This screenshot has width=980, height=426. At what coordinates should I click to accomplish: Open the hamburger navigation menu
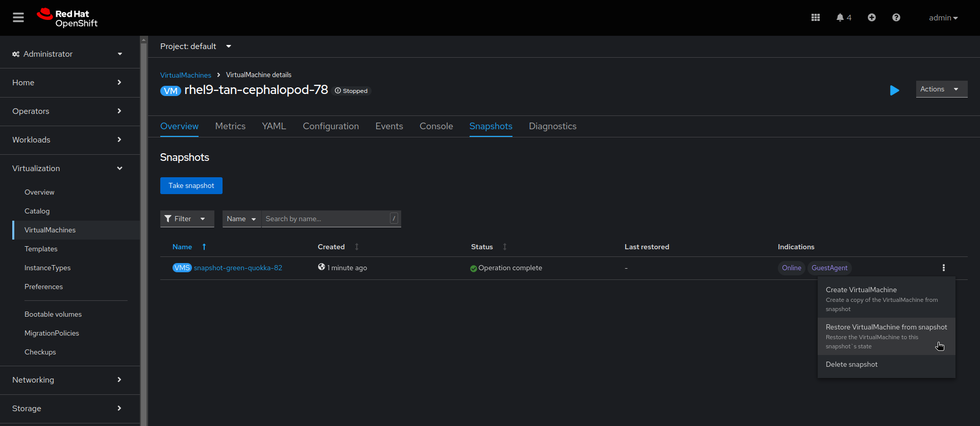18,18
